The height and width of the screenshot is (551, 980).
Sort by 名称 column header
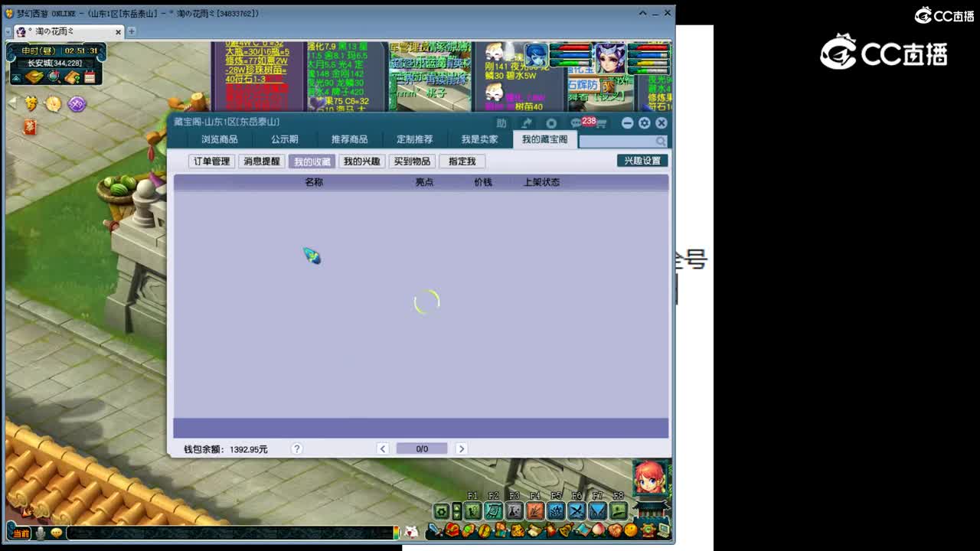(314, 182)
